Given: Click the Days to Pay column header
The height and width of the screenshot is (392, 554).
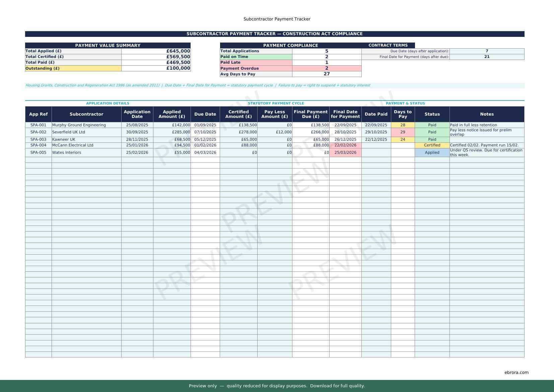Looking at the screenshot, I should click(x=402, y=114).
